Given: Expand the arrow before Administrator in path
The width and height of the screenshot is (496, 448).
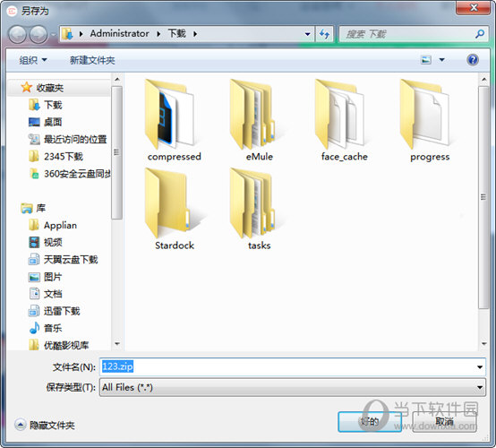Looking at the screenshot, I should point(81,33).
